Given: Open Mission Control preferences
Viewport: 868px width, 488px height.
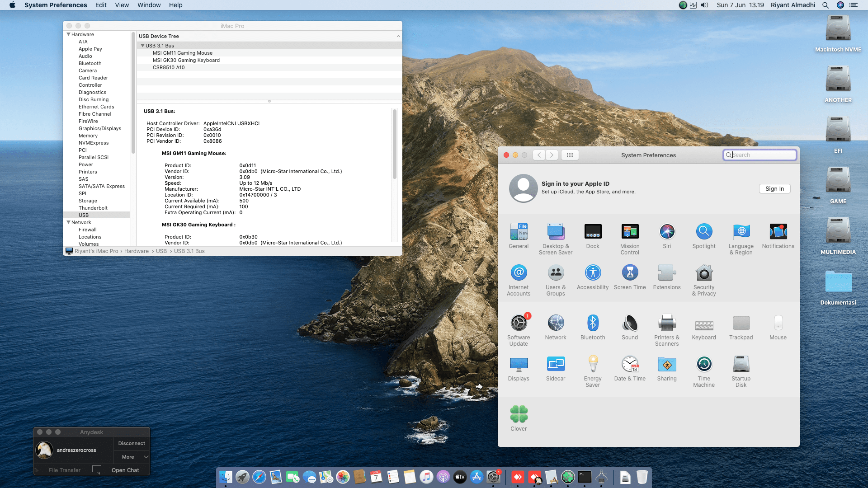Looking at the screenshot, I should (x=630, y=239).
